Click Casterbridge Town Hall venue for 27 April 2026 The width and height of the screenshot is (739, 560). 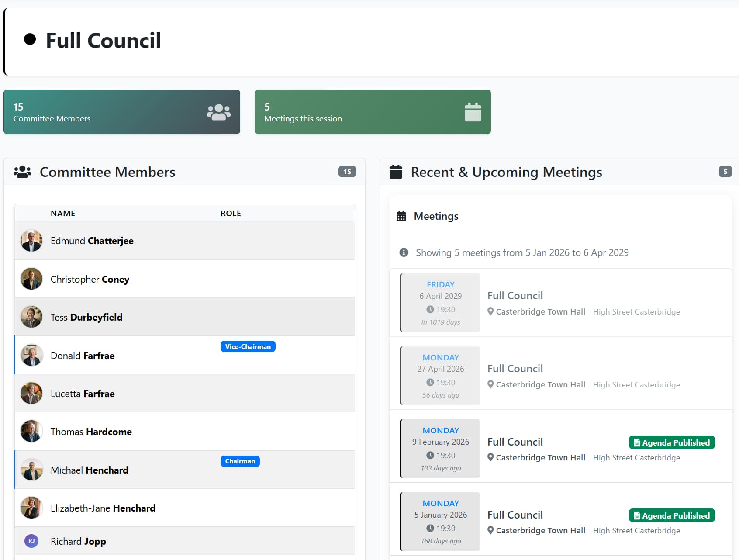541,384
